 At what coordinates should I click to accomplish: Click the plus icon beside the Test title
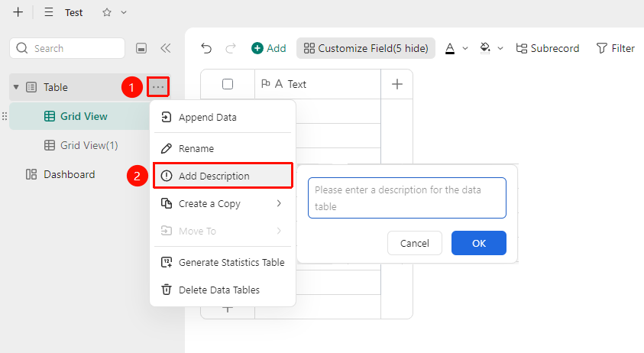pos(18,12)
